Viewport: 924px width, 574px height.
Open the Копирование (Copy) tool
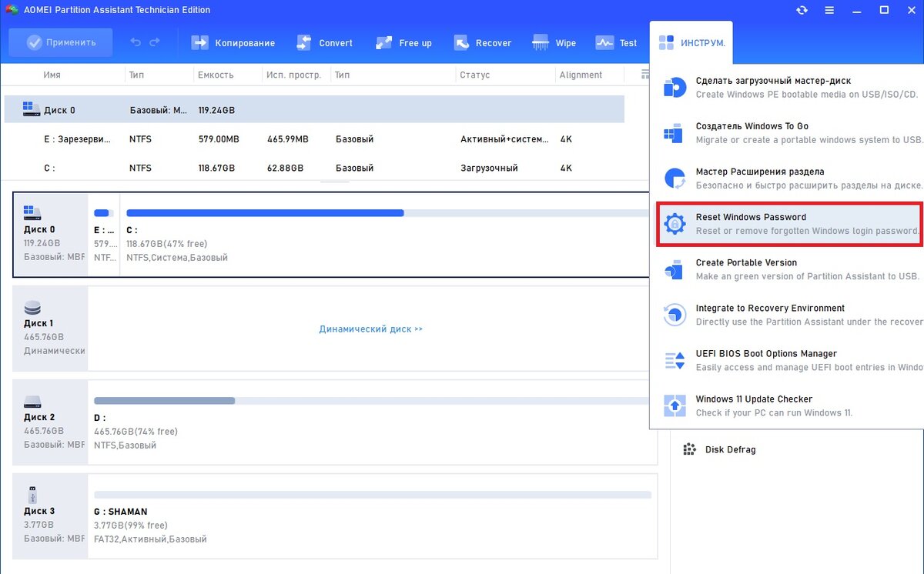[x=233, y=43]
